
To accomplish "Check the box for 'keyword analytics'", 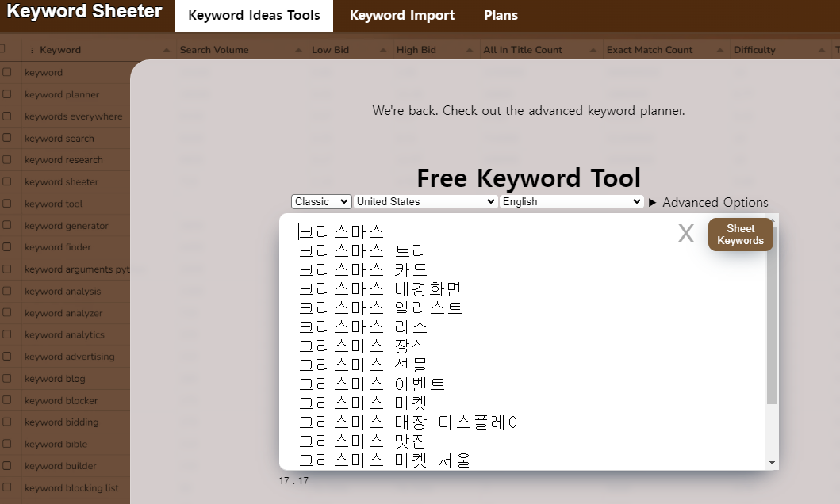I will pos(6,334).
